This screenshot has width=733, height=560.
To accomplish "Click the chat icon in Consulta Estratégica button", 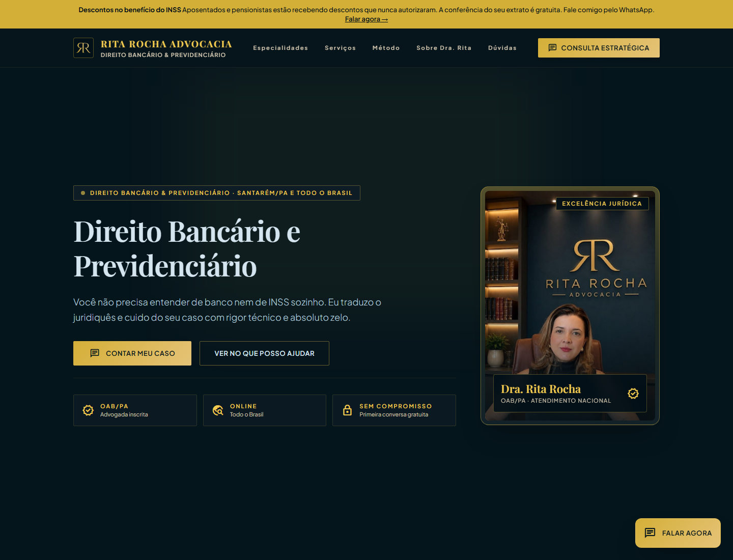I will [x=552, y=48].
